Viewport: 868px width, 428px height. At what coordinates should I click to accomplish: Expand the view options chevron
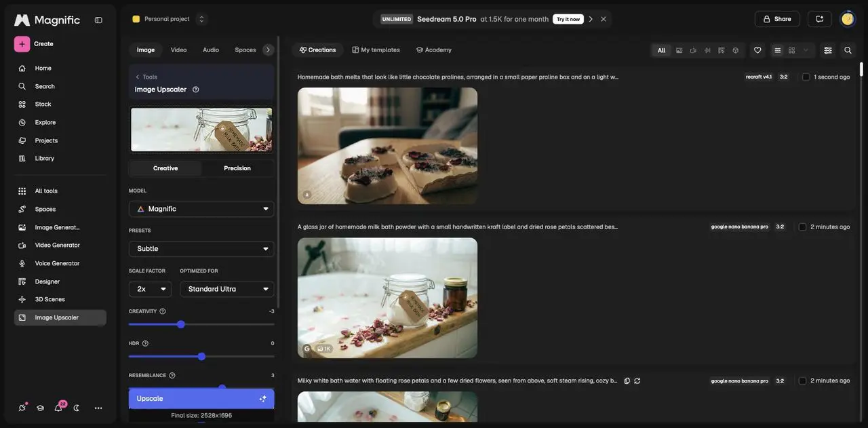pos(806,50)
